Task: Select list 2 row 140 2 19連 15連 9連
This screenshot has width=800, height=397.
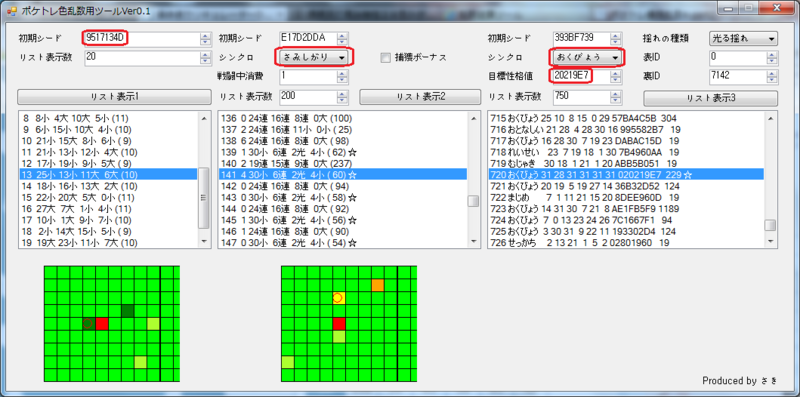Action: 343,163
